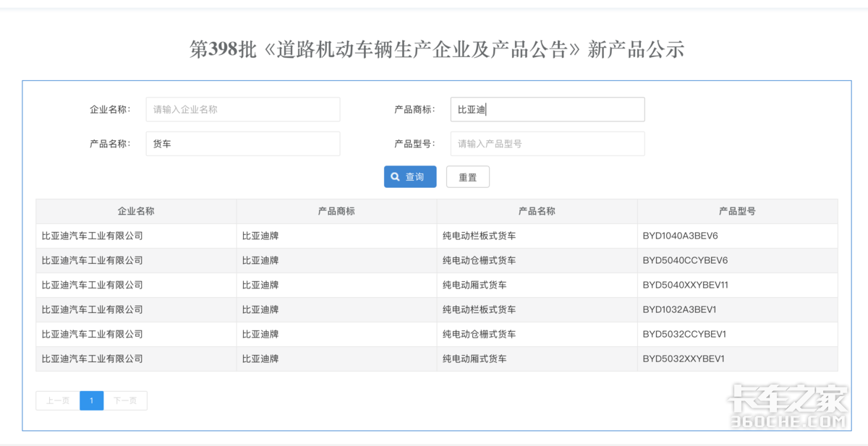The width and height of the screenshot is (868, 446).
Task: Click the 查询 search button
Action: coord(410,177)
